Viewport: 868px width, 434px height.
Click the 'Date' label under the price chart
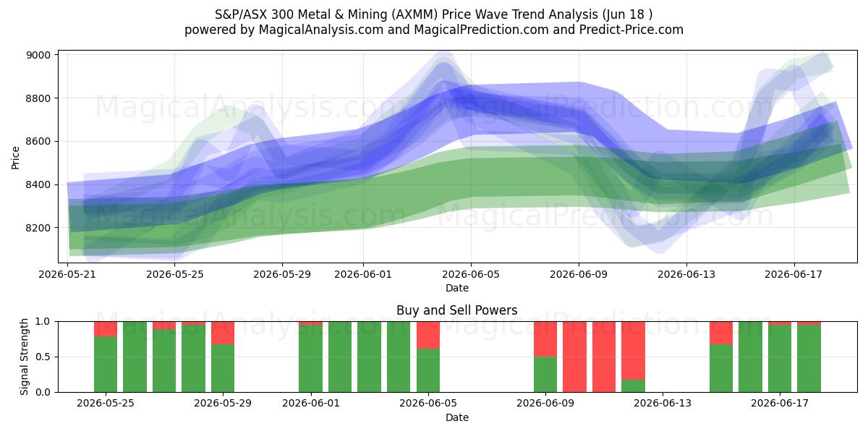(x=457, y=288)
